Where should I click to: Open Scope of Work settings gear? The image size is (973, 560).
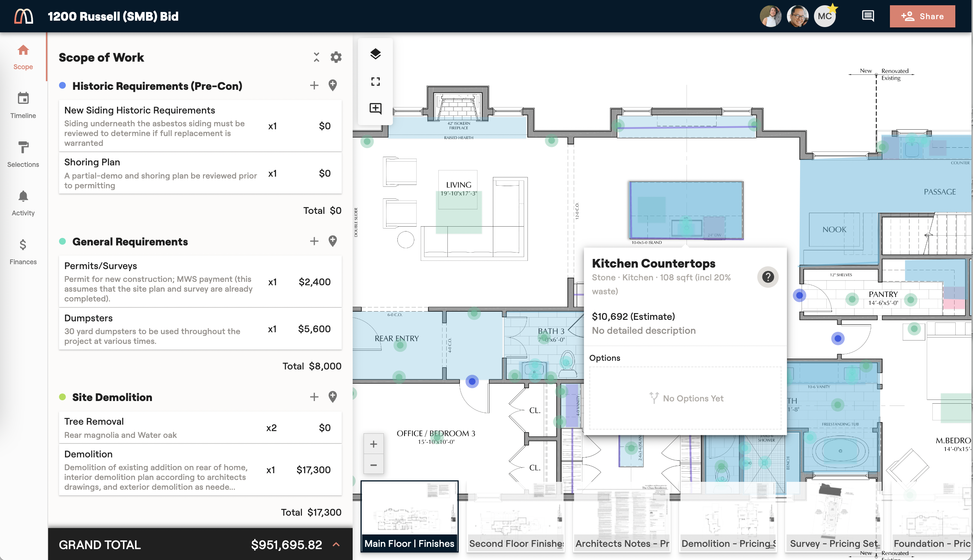tap(336, 57)
